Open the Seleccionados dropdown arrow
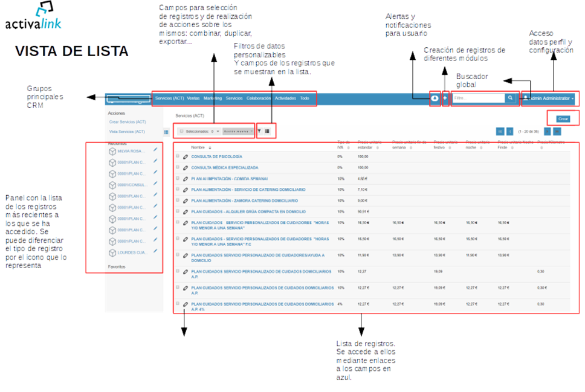The image size is (585, 392). coord(218,131)
